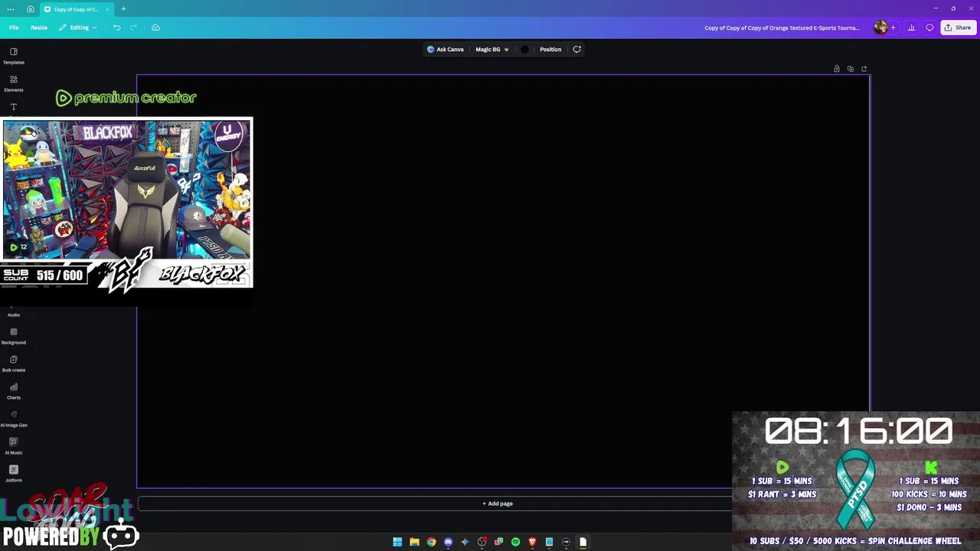Viewport: 980px width, 551px height.
Task: Launch Google Chrome from the taskbar
Action: click(x=431, y=542)
